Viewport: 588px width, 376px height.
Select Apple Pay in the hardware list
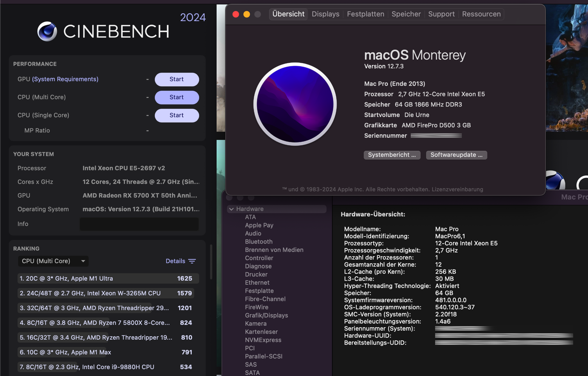259,225
